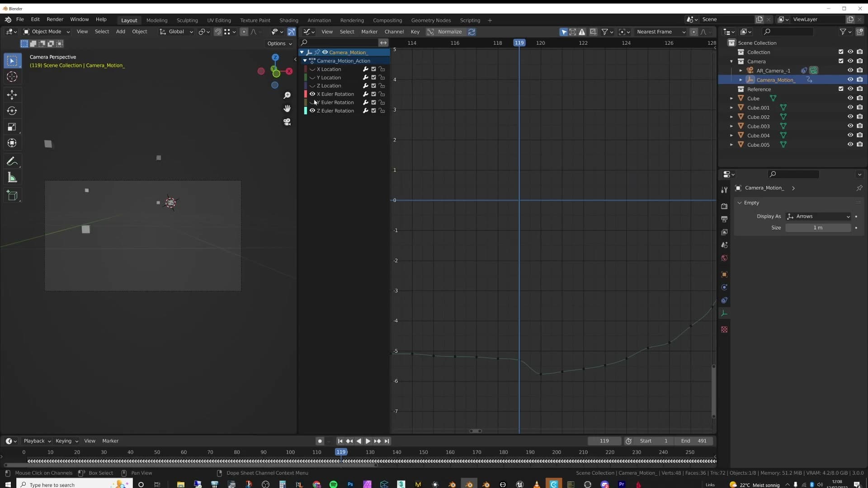The width and height of the screenshot is (868, 488).
Task: Toggle mute checkbox on Y Euler Rotation channel
Action: pyautogui.click(x=373, y=103)
